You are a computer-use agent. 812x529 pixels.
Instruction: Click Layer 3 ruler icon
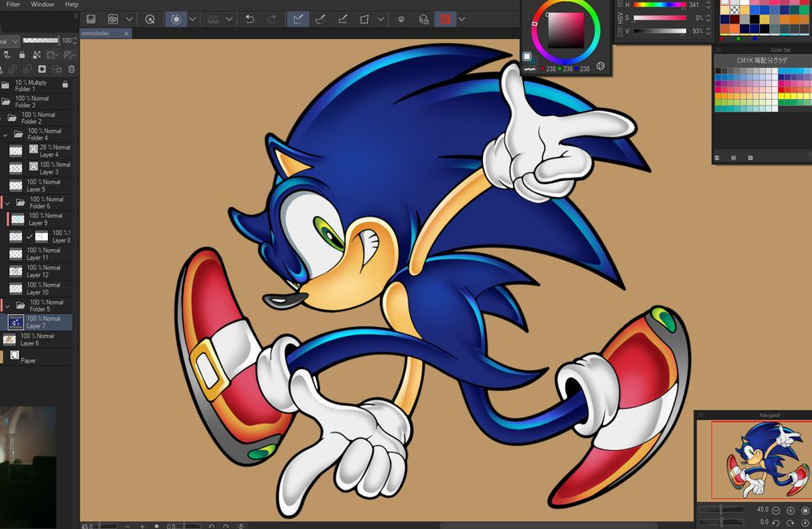(x=33, y=166)
